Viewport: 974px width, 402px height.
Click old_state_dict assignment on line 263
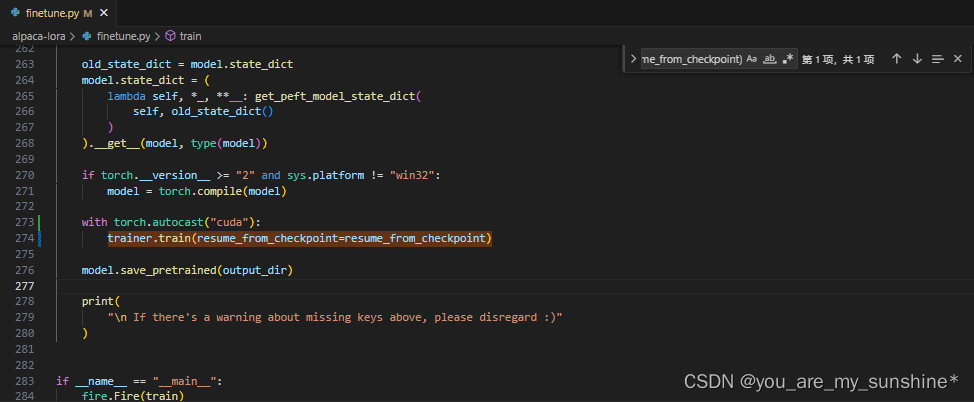point(187,64)
